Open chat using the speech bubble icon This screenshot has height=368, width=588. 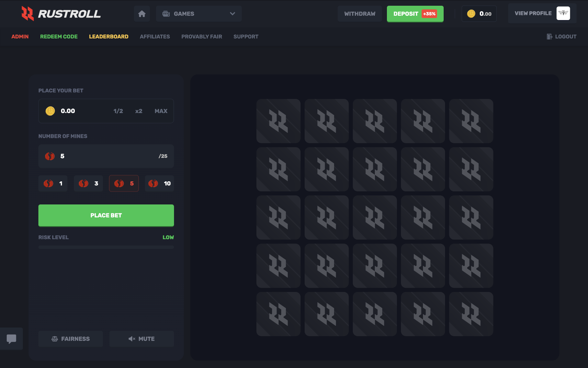click(12, 339)
